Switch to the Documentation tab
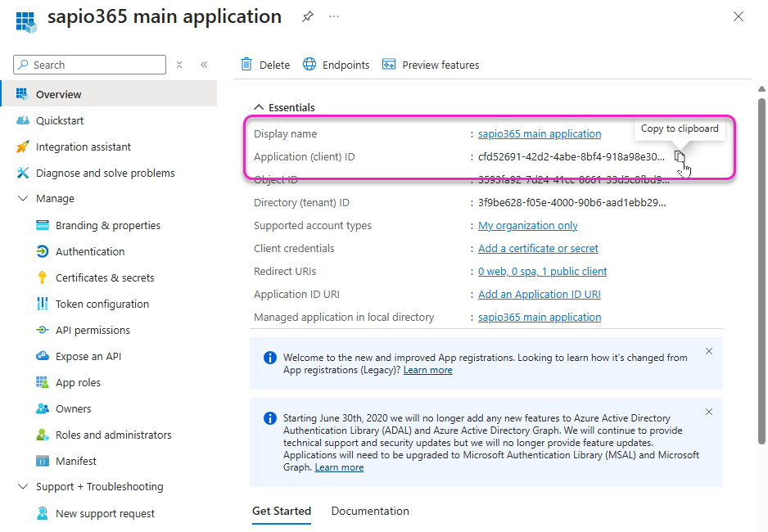 pyautogui.click(x=370, y=511)
